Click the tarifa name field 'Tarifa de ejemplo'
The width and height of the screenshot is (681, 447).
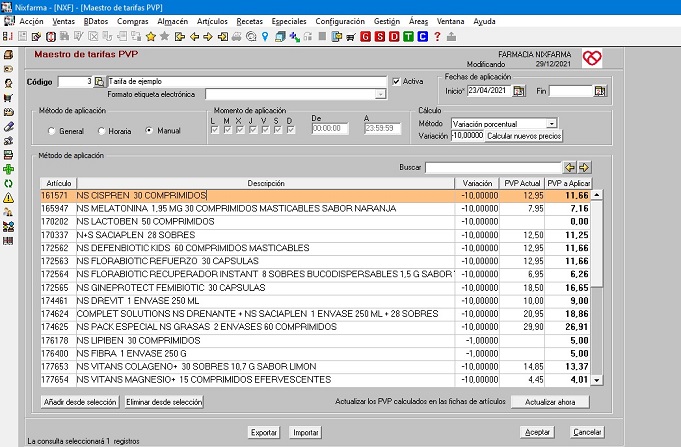point(247,81)
